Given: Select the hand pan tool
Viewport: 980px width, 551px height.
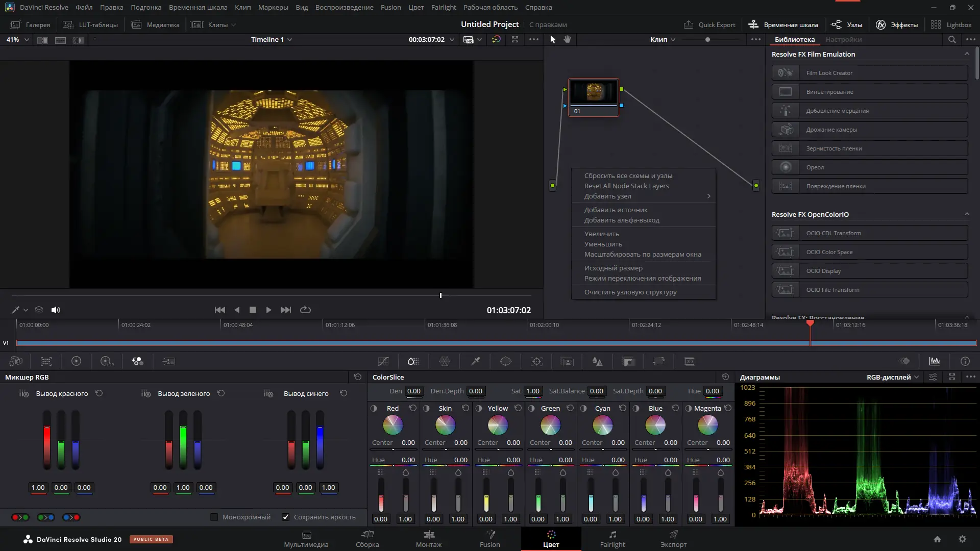Looking at the screenshot, I should click(567, 39).
